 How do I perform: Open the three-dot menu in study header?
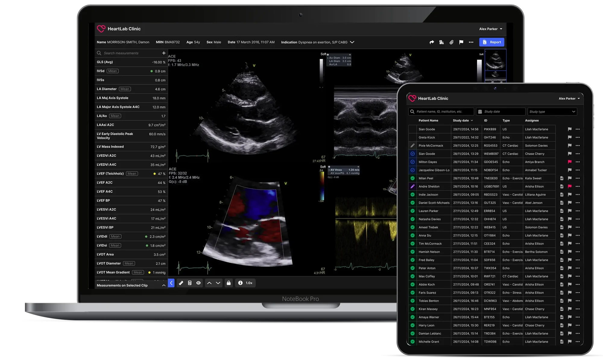click(471, 42)
